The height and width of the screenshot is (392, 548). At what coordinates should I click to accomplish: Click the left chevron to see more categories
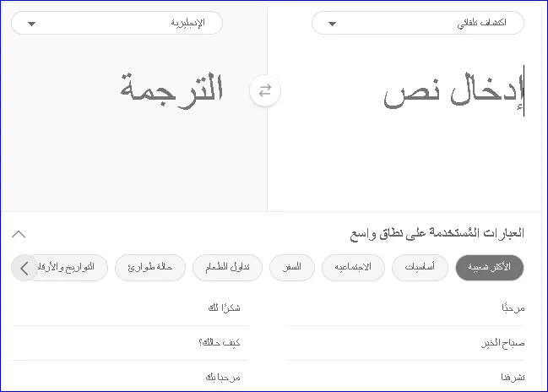point(24,268)
